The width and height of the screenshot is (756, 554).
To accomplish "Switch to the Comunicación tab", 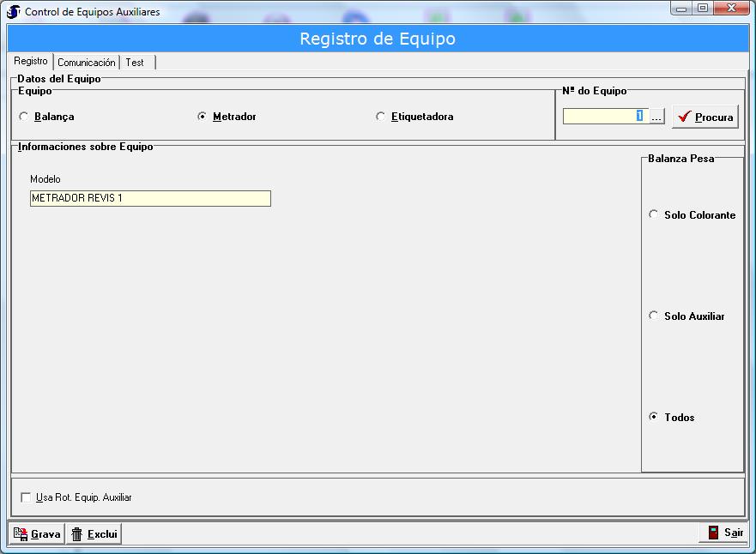I will [x=87, y=63].
